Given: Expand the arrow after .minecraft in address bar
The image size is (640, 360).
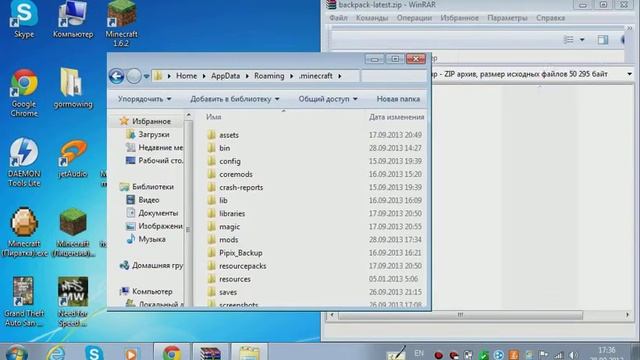Looking at the screenshot, I should pyautogui.click(x=340, y=76).
